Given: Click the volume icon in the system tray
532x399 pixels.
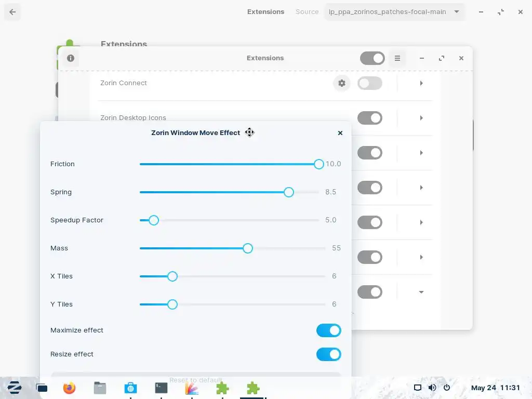Looking at the screenshot, I should tap(432, 388).
